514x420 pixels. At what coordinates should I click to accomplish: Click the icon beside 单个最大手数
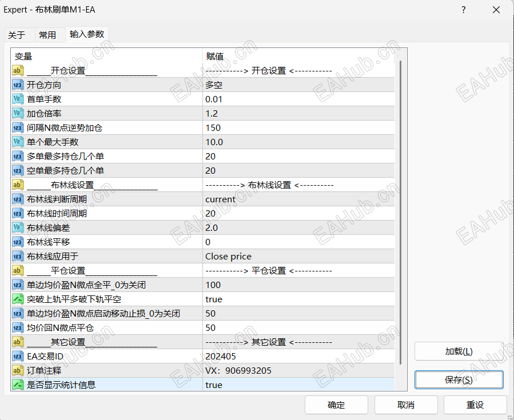coord(18,142)
